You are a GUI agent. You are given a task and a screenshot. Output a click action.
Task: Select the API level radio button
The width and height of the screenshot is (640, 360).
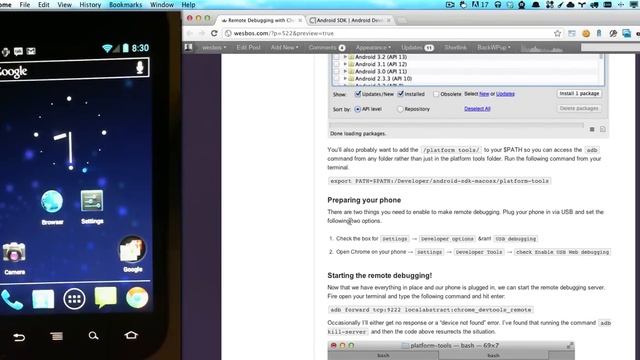(358, 109)
